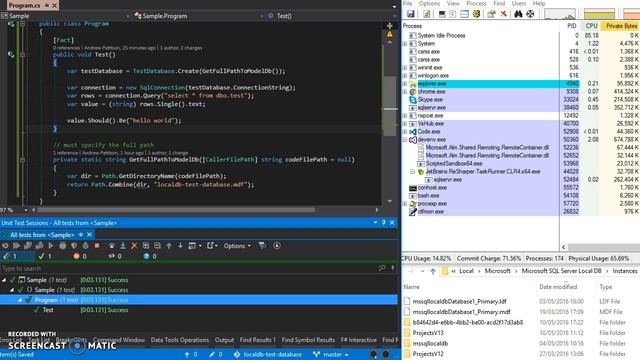
Task: Open the Find menu in Process Explorer
Action: click(x=499, y=3)
